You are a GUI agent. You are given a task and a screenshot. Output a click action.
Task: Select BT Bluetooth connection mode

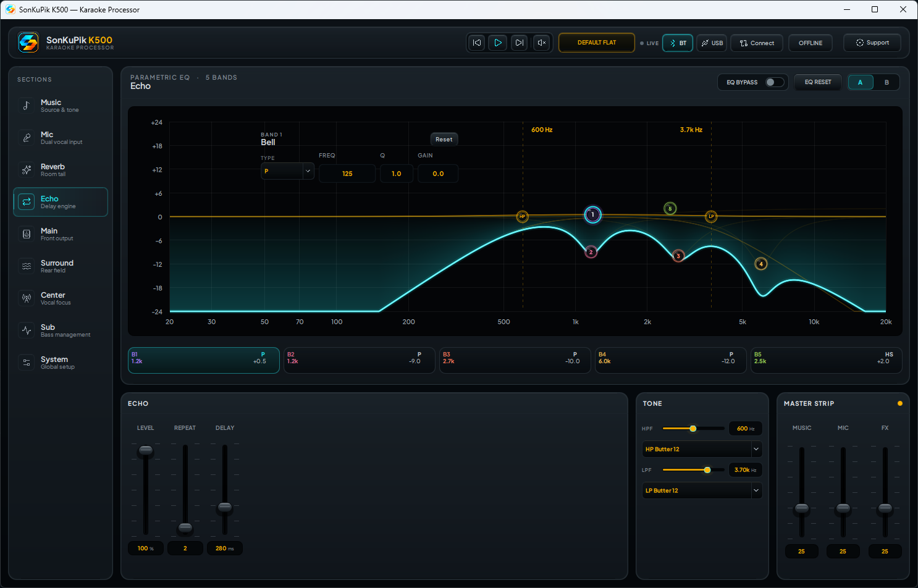click(x=678, y=43)
